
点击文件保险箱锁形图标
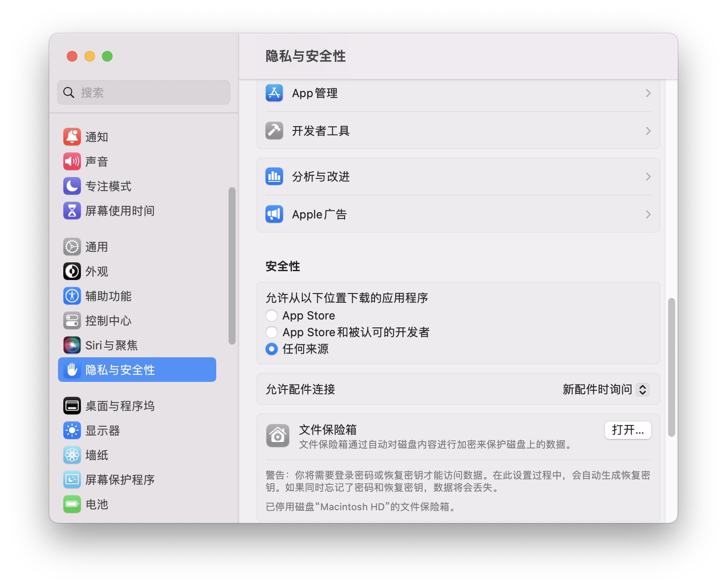277,436
